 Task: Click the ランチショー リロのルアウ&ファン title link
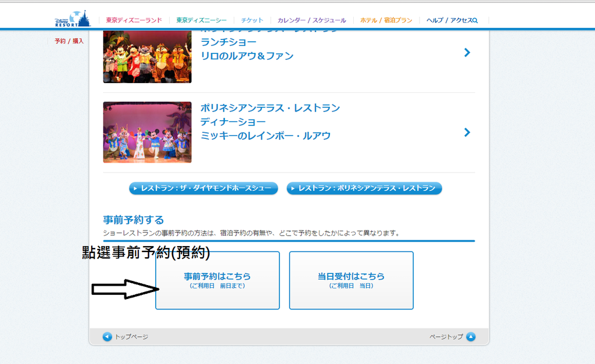coord(247,49)
